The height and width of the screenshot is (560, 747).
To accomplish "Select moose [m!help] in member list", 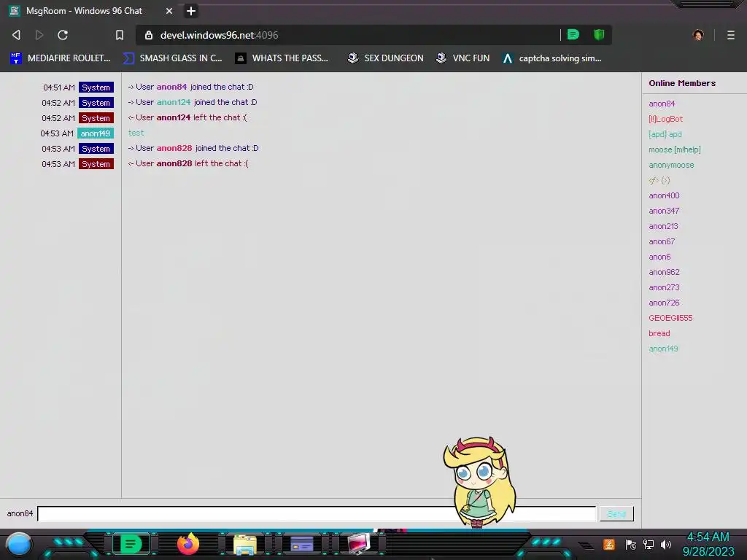I will pos(675,149).
